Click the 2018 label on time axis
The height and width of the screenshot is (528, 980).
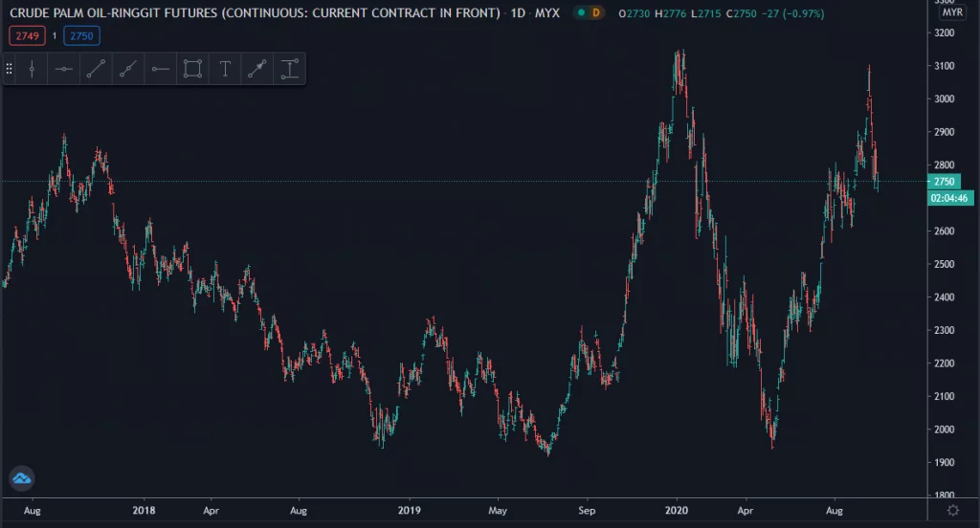[144, 511]
